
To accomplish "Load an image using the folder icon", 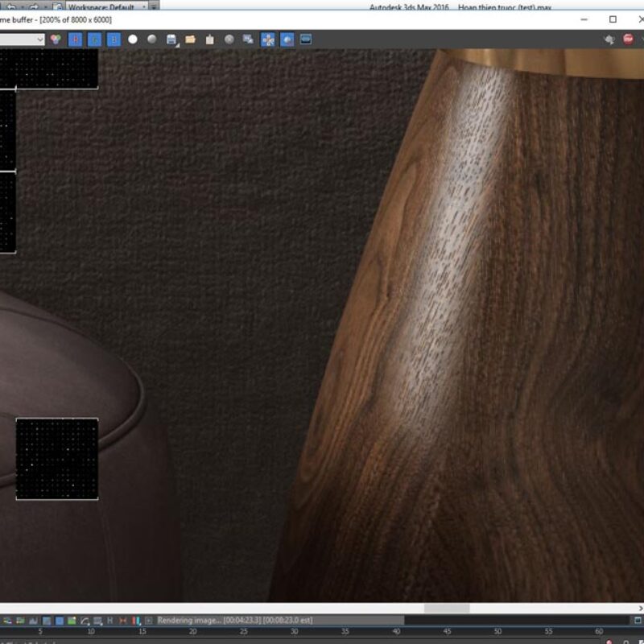I will (x=190, y=39).
